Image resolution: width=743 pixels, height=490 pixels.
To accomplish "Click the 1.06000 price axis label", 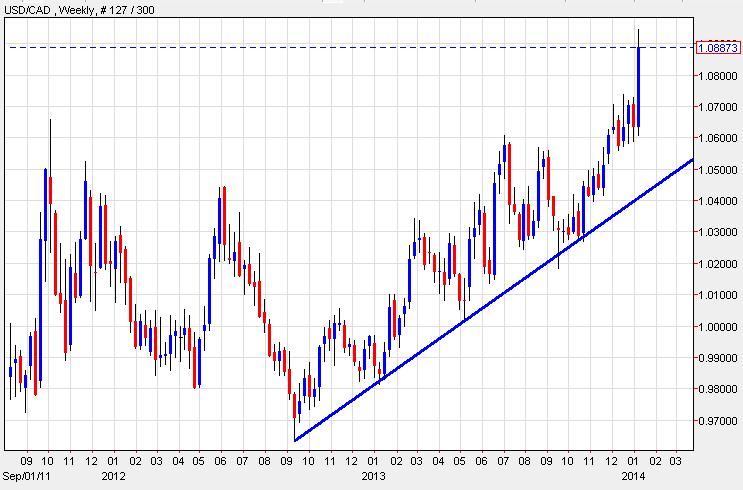I will pos(718,138).
